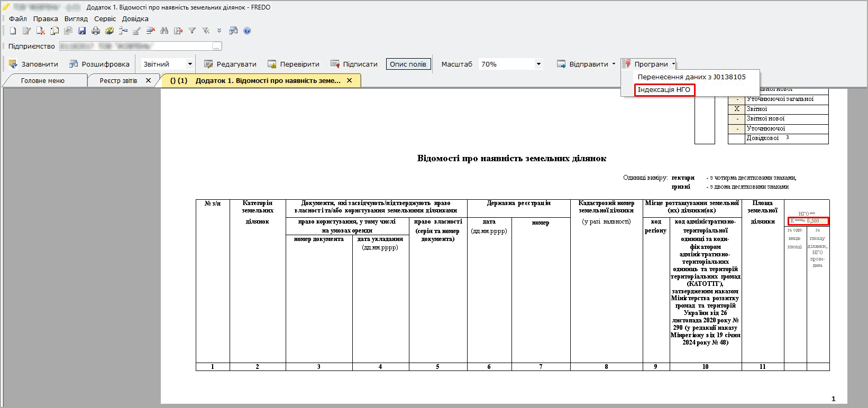The image size is (868, 408).
Task: Open the Відправити dropdown arrow
Action: (614, 64)
